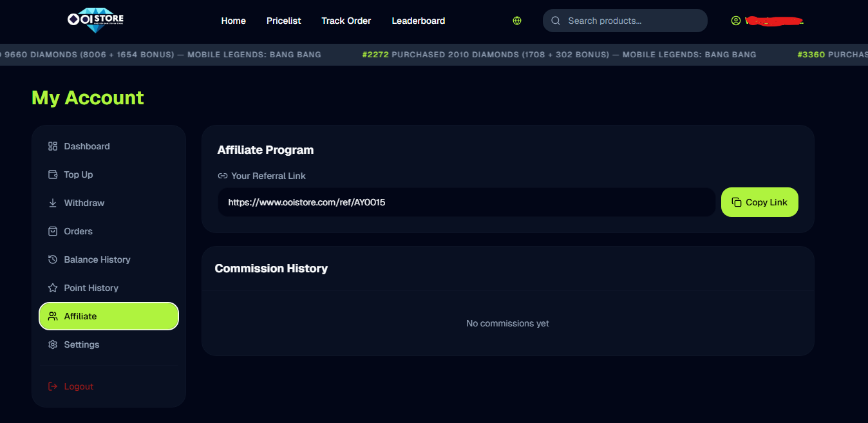Screen dimensions: 868x423
Task: Click the Settings gear icon
Action: 53,344
